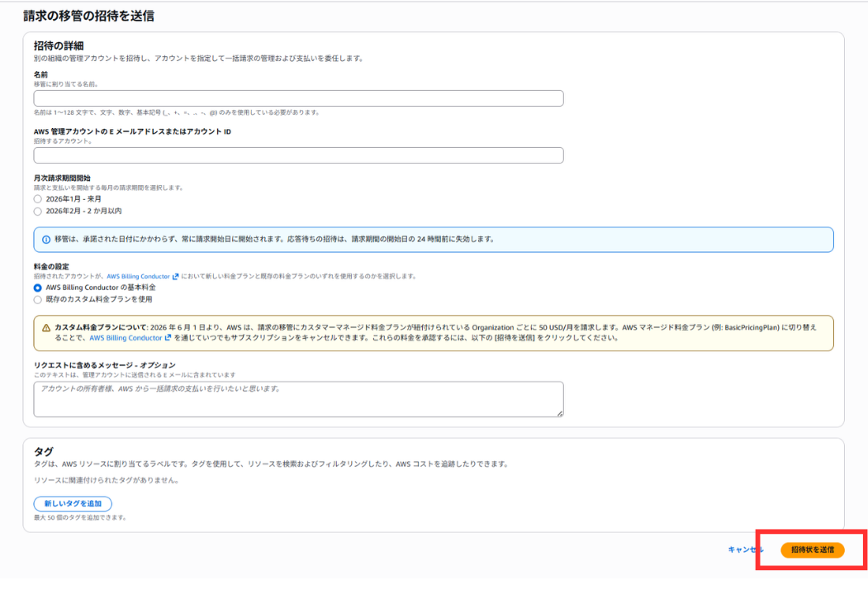Click the external link icon inside the yellow warning box
This screenshot has height=595, width=868.
168,338
